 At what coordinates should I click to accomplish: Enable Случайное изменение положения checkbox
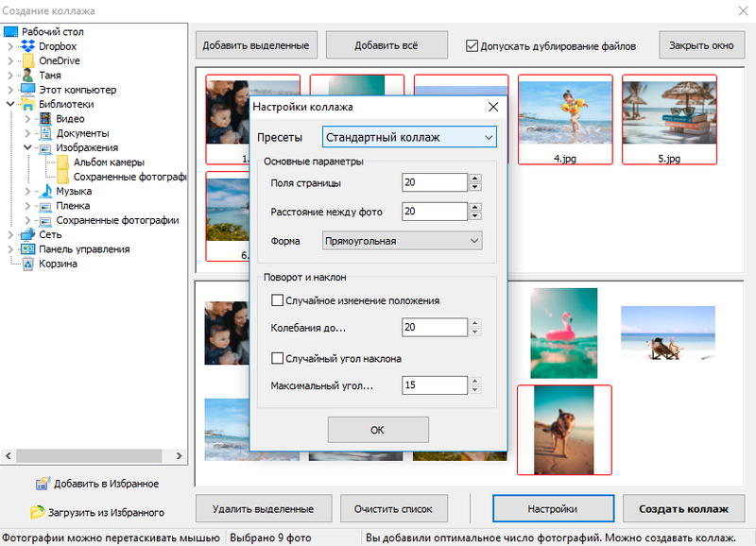pos(277,300)
